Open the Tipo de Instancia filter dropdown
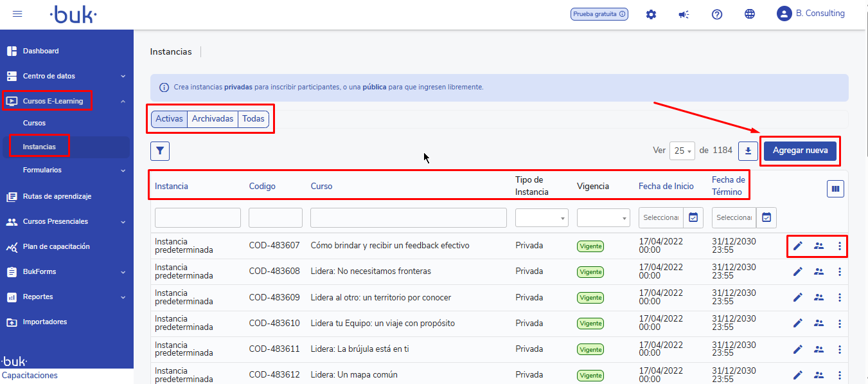The image size is (868, 384). click(542, 217)
